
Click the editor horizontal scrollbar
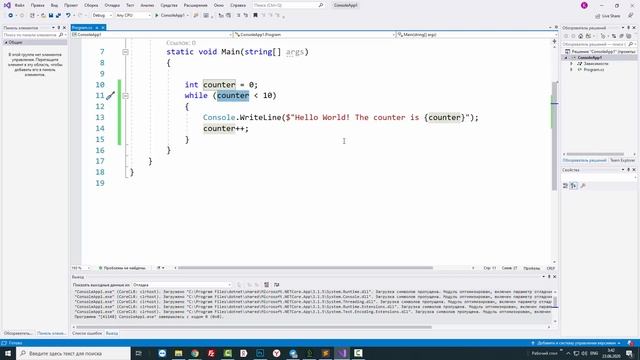[305, 268]
